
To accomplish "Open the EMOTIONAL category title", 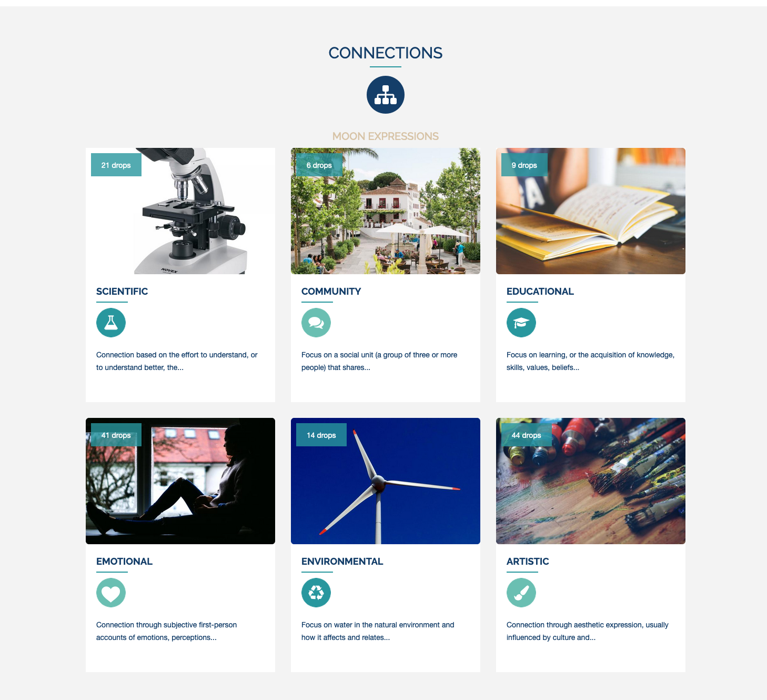I will pyautogui.click(x=125, y=562).
